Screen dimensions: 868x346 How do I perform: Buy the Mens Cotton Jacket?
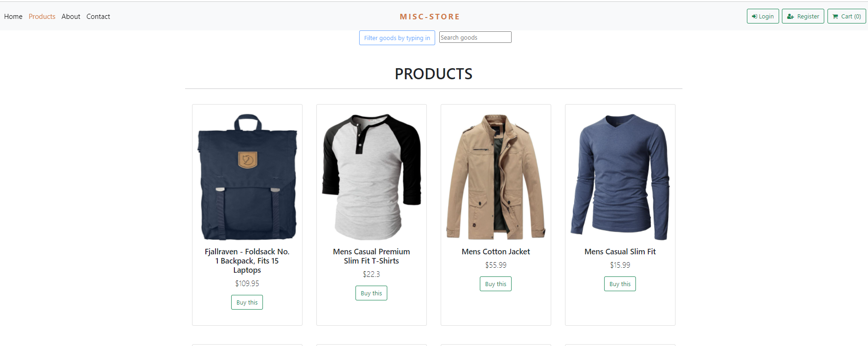click(495, 284)
